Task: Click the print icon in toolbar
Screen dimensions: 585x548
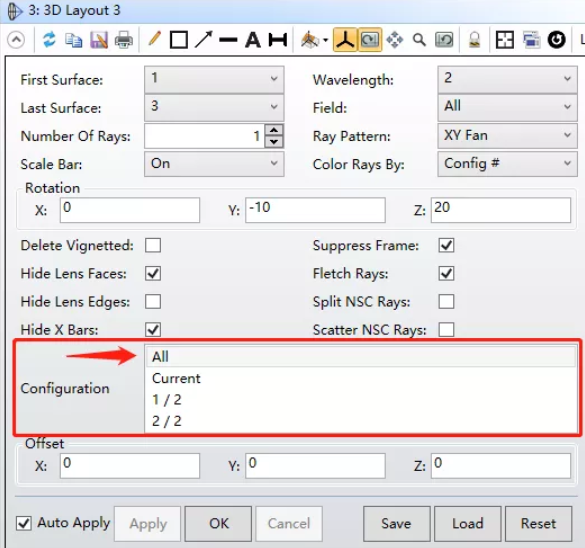Action: (123, 40)
